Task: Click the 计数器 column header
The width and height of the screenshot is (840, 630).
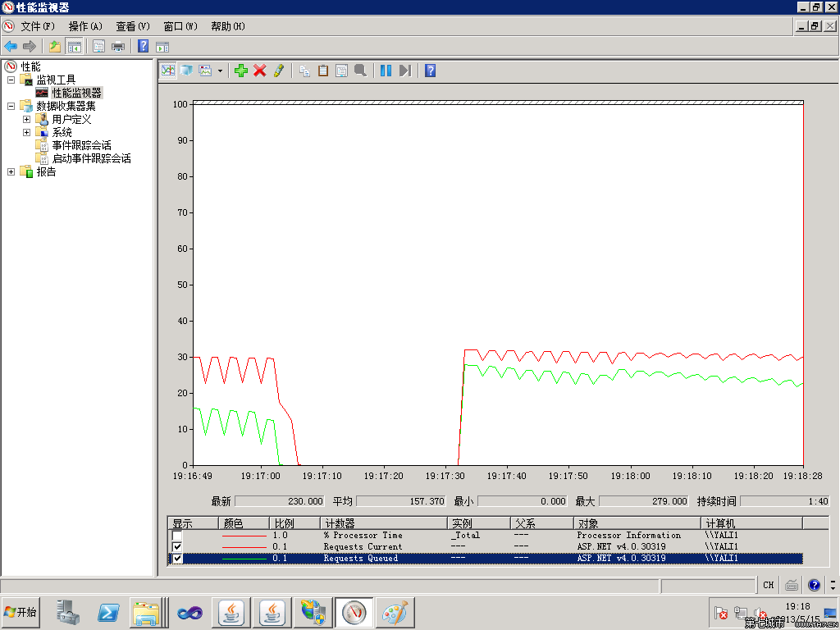Action: point(383,523)
